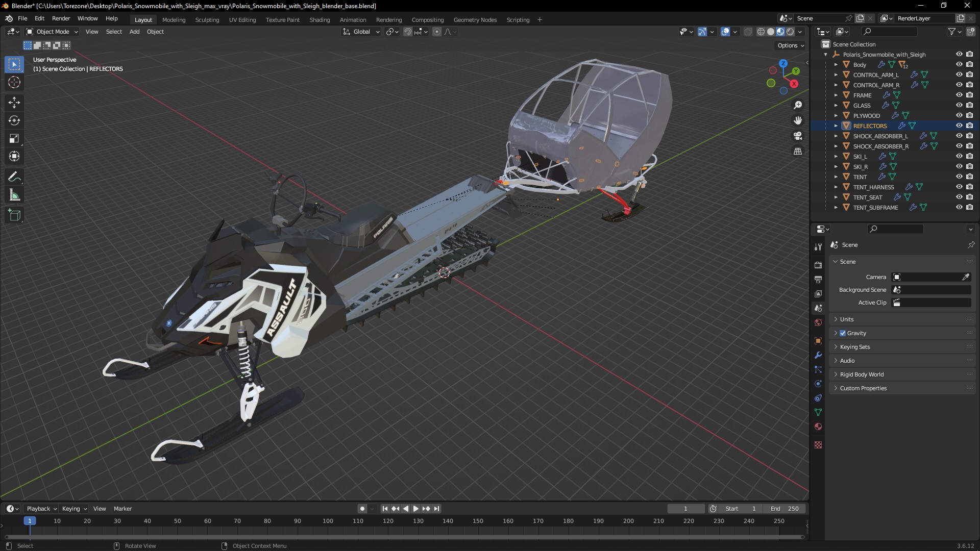Click the Keying button in timeline
The image size is (980, 551).
point(74,509)
